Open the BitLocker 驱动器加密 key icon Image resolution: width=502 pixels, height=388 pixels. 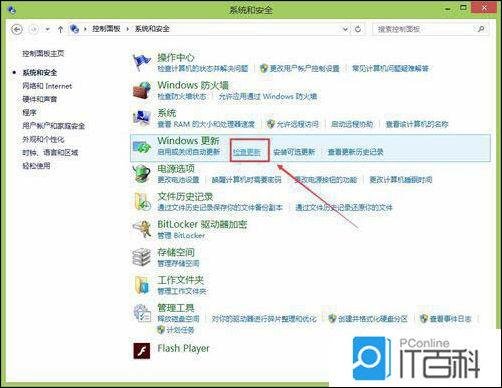142,229
